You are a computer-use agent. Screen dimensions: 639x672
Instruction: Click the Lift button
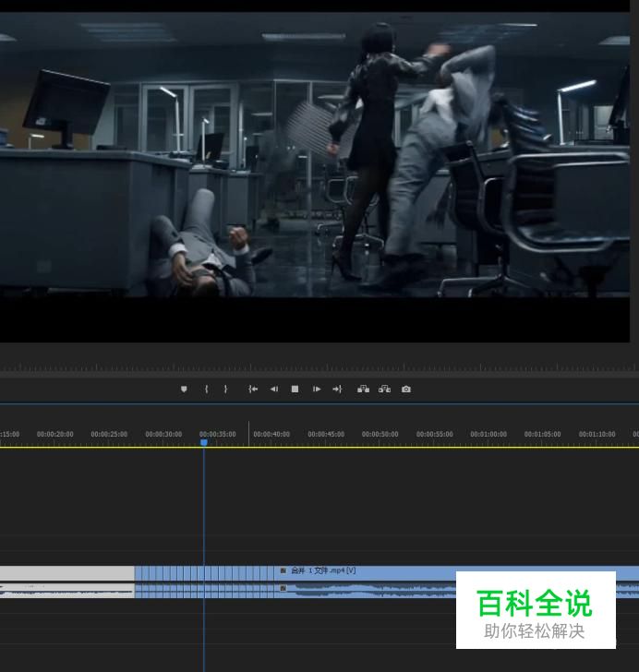click(x=363, y=390)
